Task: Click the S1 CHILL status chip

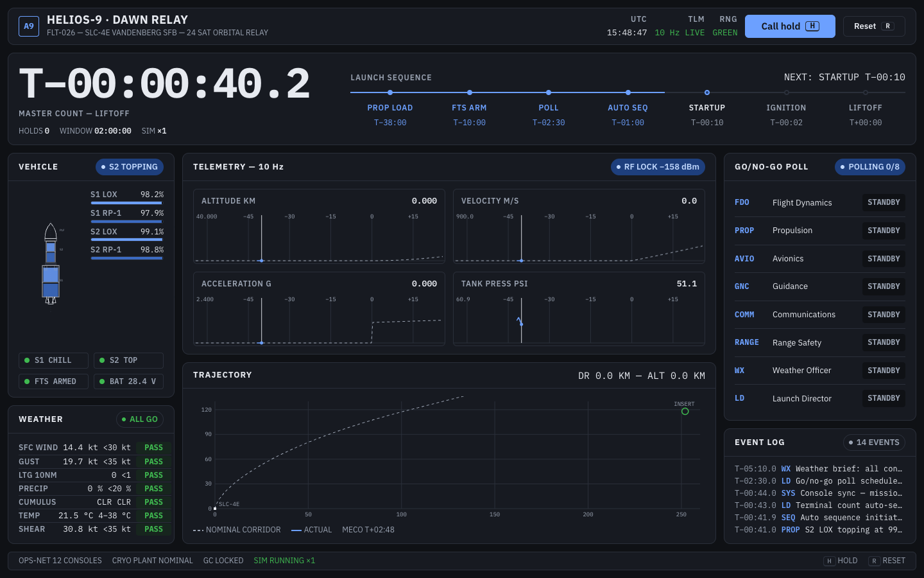Action: [53, 360]
